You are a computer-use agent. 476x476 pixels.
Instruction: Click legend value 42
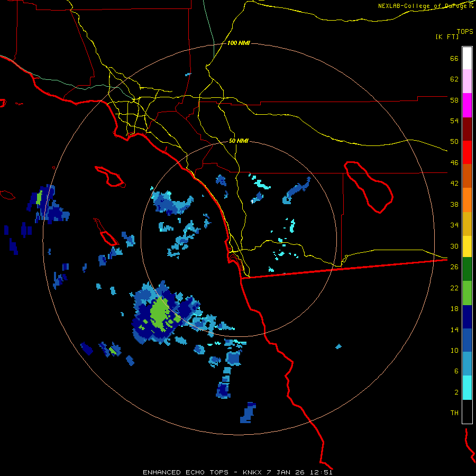[x=454, y=184]
